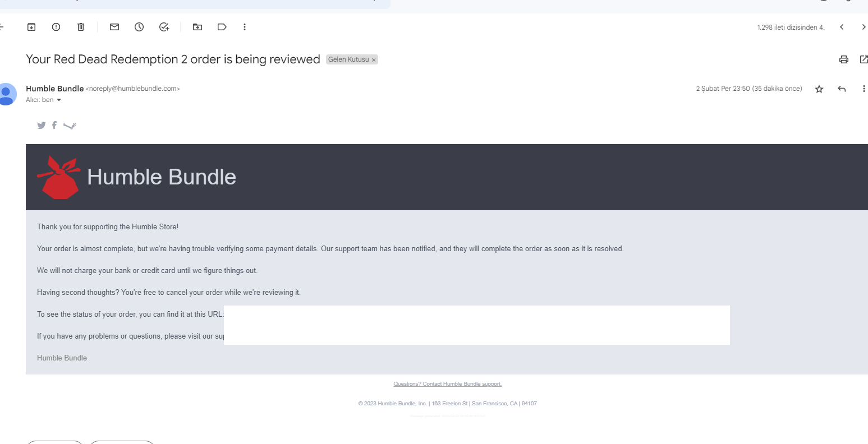This screenshot has width=868, height=444.
Task: Open the Labels menu icon
Action: click(x=222, y=27)
